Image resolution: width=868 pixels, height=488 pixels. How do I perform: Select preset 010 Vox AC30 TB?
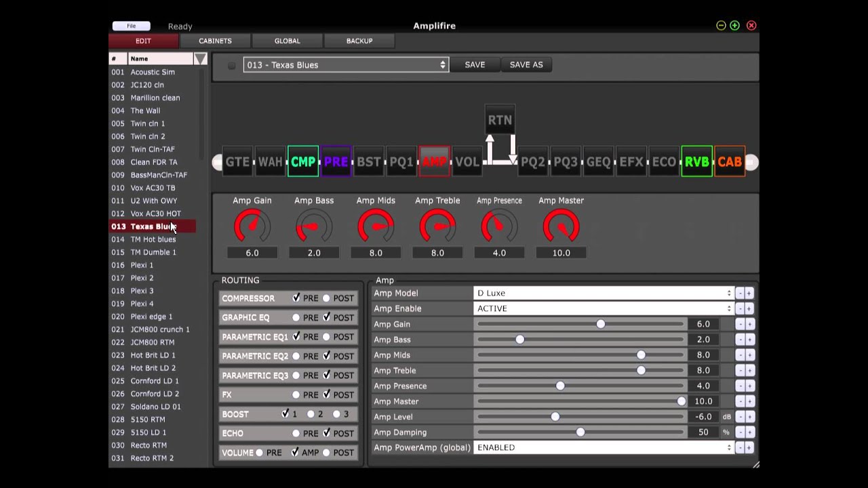click(x=153, y=188)
